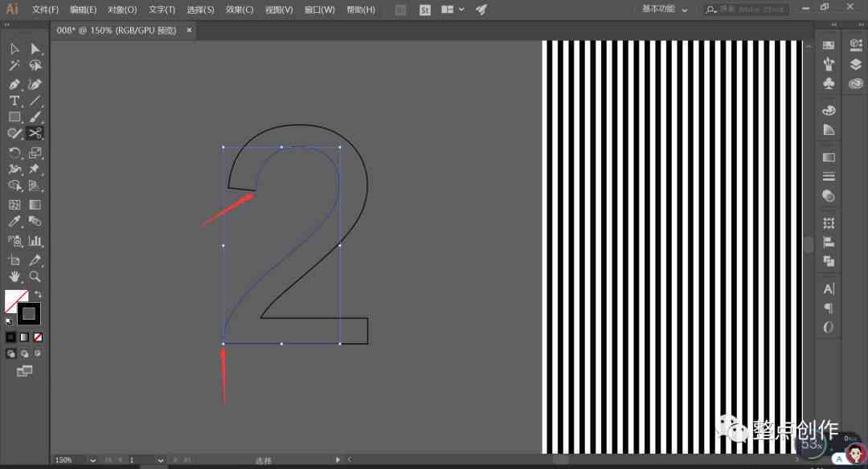868x469 pixels.
Task: Open artboard navigation dropdown in status bar
Action: point(160,460)
